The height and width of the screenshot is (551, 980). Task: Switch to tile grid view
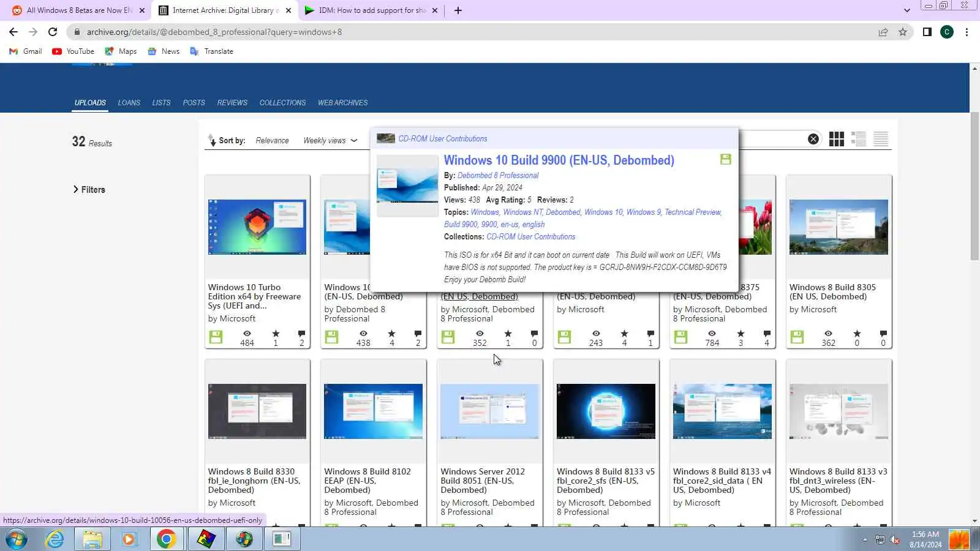click(837, 139)
